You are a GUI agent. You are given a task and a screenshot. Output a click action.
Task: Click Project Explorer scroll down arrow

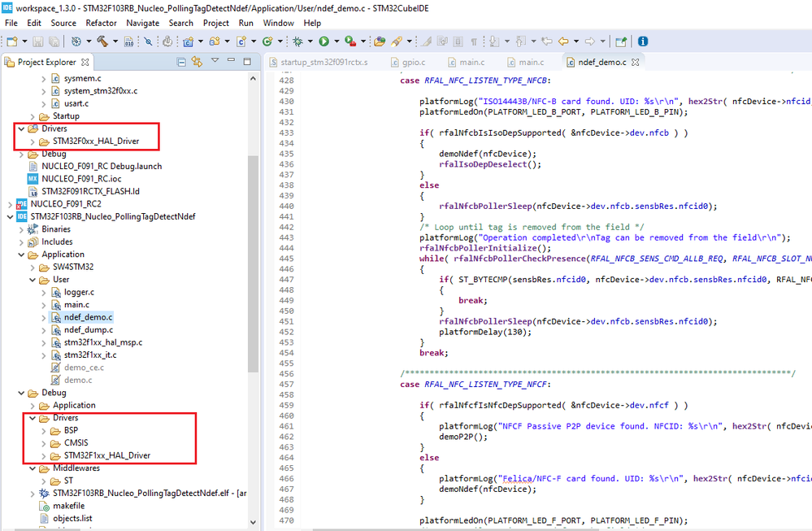click(x=254, y=522)
